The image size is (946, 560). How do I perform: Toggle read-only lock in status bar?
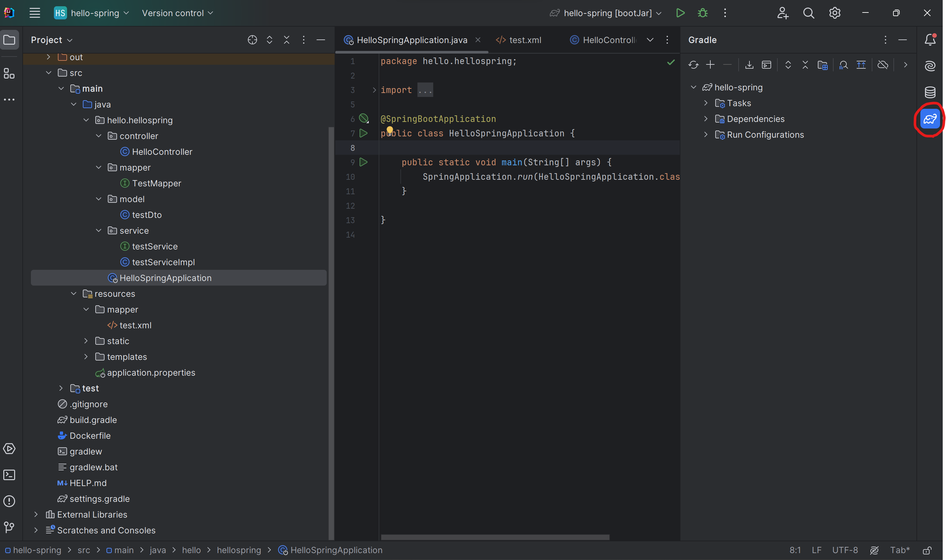click(927, 550)
